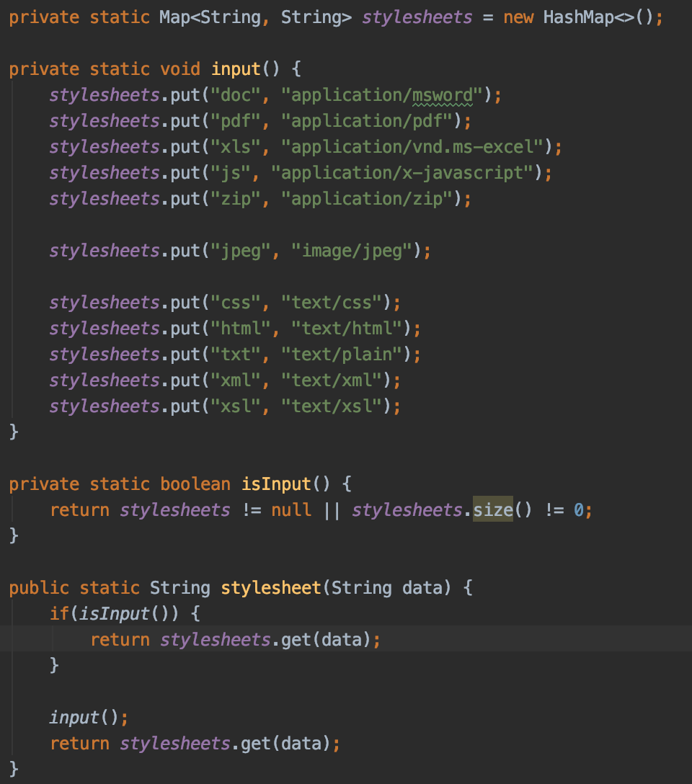Click the input(); call statement
Viewport: 692px width, 784px height.
click(89, 718)
